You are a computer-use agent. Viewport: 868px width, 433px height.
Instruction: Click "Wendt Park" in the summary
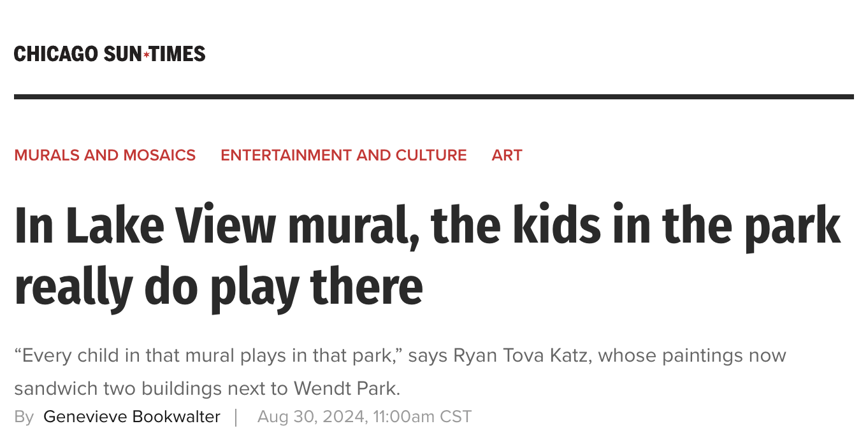(346, 388)
